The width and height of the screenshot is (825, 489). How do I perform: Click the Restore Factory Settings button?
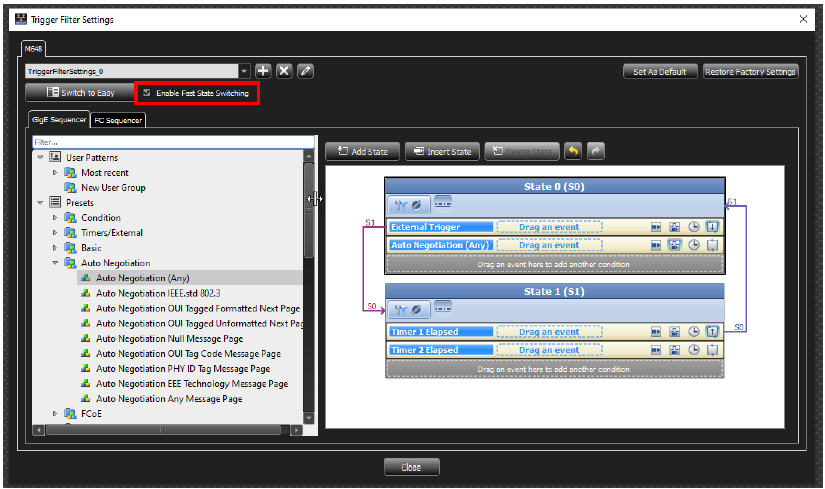coord(750,72)
